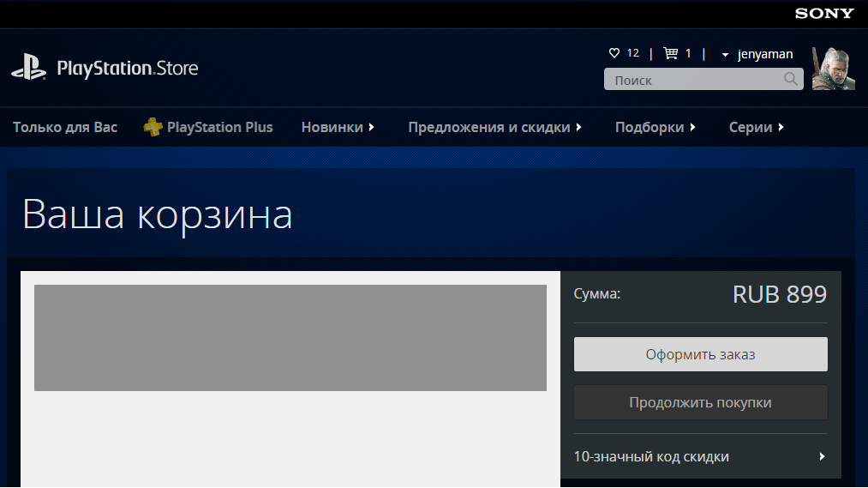Click the SONY logo

(824, 14)
